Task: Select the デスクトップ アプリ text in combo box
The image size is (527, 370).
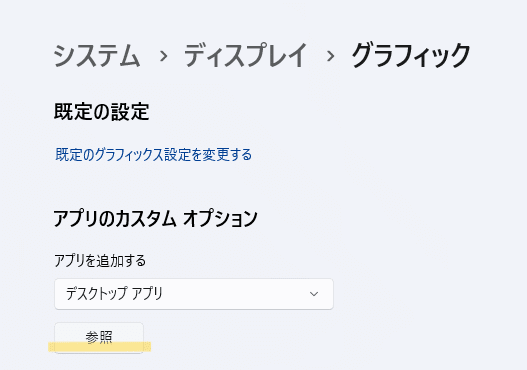Action: coord(115,294)
